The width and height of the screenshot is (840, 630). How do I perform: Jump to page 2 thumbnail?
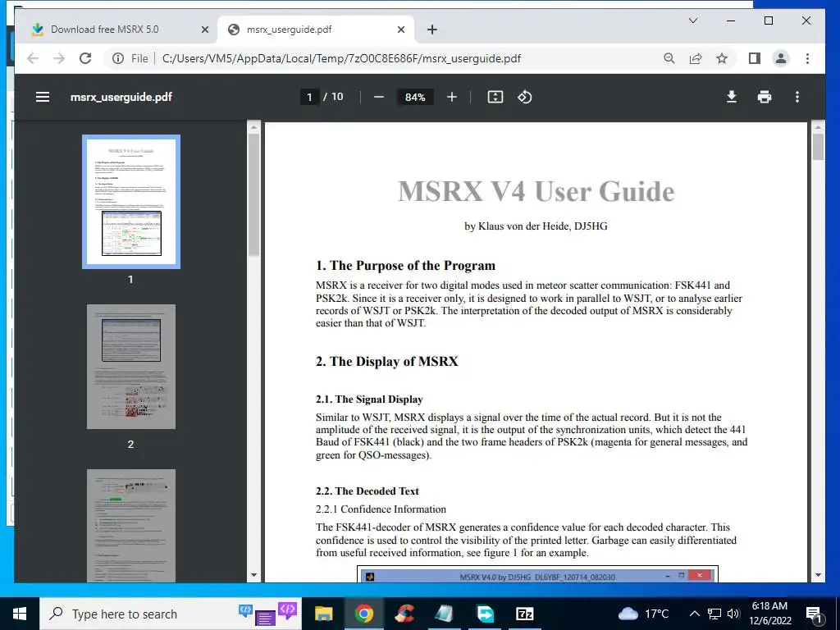[x=131, y=367]
